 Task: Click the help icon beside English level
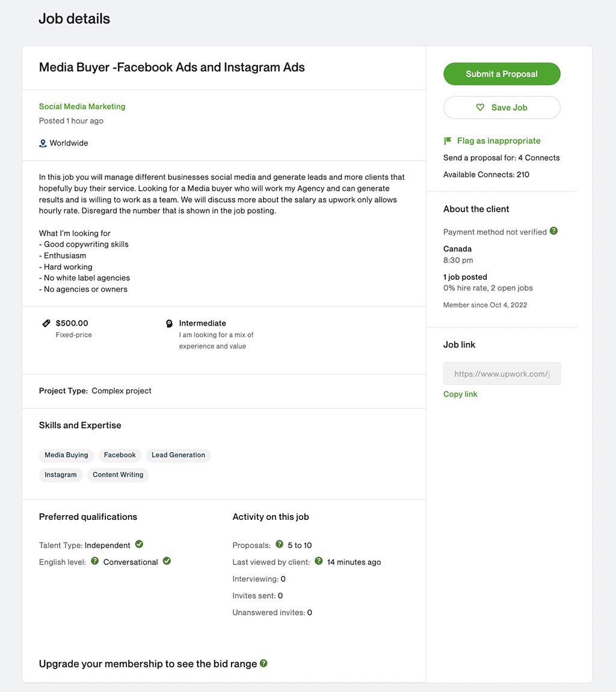point(95,561)
